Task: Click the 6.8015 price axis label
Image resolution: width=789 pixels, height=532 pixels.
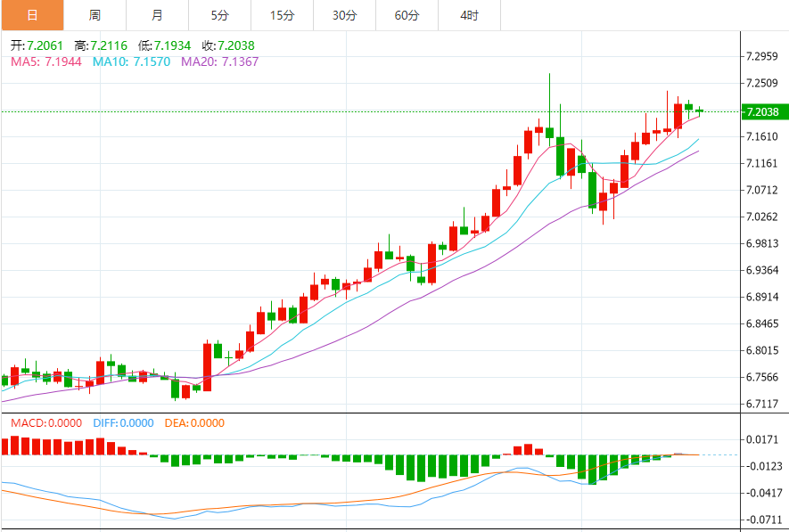Action: pos(762,350)
